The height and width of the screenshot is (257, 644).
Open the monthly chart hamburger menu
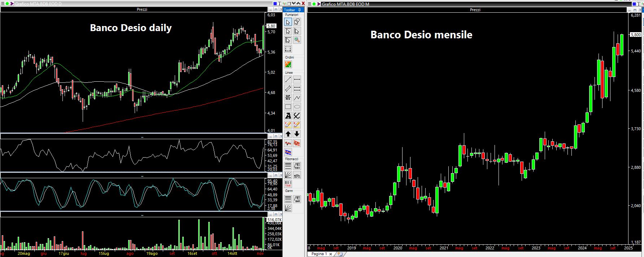tap(309, 4)
